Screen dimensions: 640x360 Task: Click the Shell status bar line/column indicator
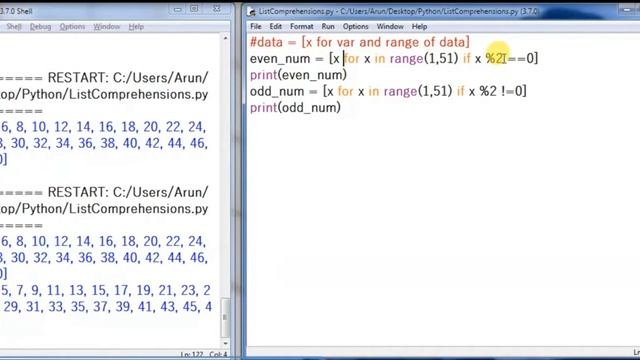pos(204,354)
